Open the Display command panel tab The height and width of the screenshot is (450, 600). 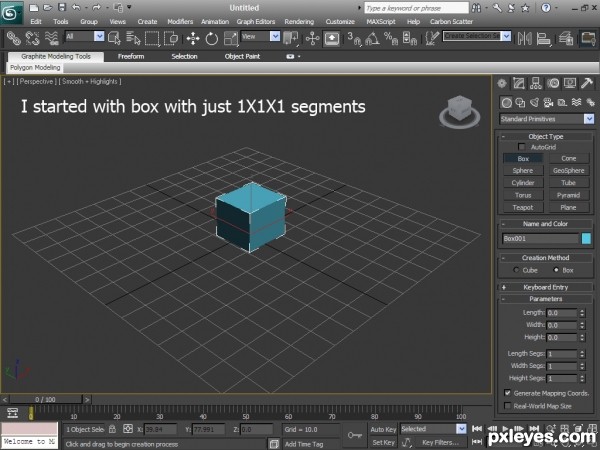(x=570, y=83)
